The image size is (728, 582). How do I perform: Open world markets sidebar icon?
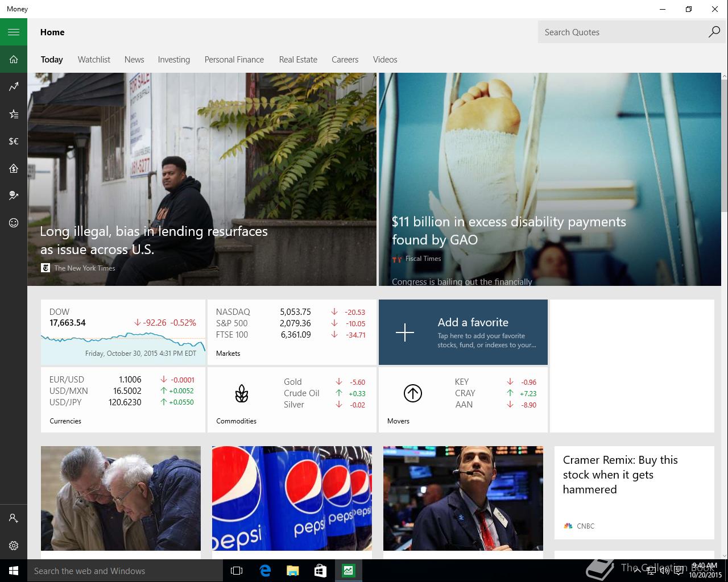[x=14, y=196]
